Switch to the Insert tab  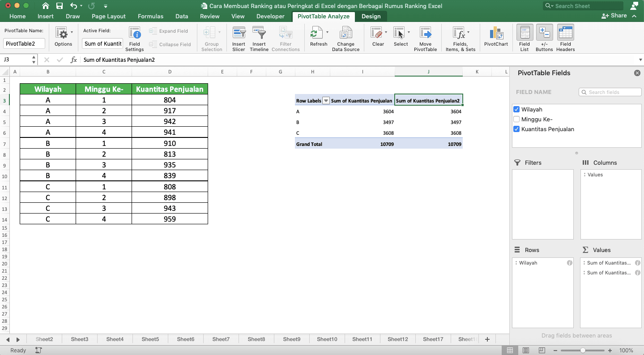pos(46,16)
